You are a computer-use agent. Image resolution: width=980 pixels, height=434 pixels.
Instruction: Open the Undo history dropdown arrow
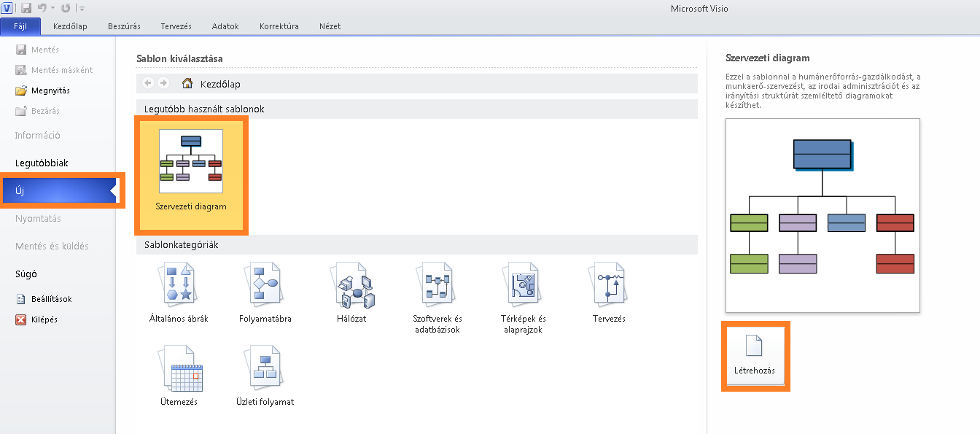click(52, 9)
